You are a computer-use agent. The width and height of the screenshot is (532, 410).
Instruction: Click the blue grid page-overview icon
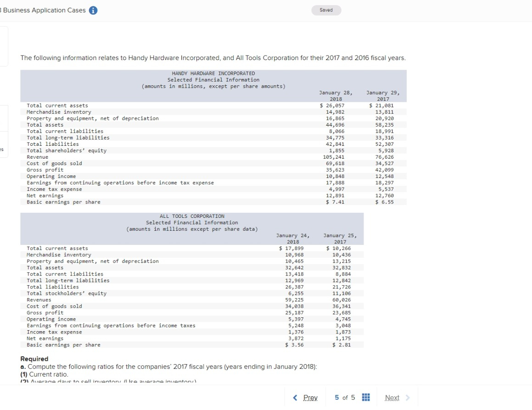pyautogui.click(x=366, y=397)
